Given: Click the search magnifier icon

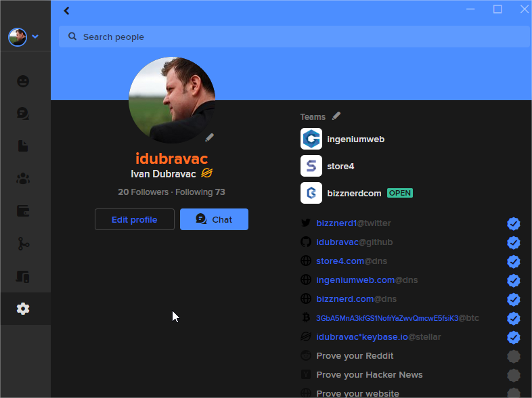Looking at the screenshot, I should [72, 37].
